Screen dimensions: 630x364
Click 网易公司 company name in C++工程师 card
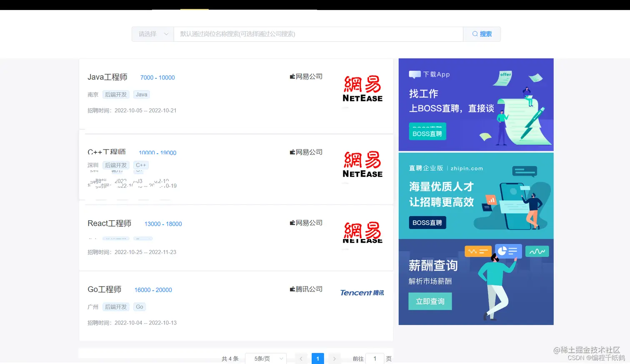[x=309, y=152]
